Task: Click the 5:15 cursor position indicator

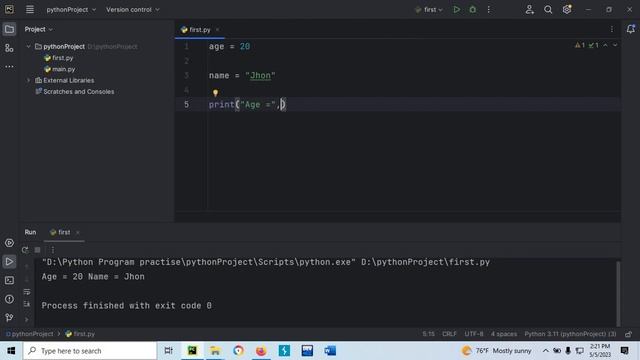Action: (429, 334)
